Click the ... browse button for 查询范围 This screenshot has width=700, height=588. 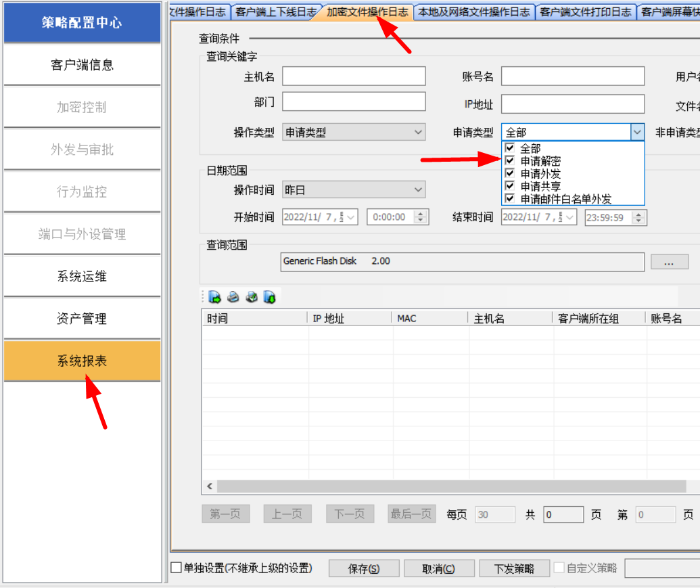click(x=669, y=262)
